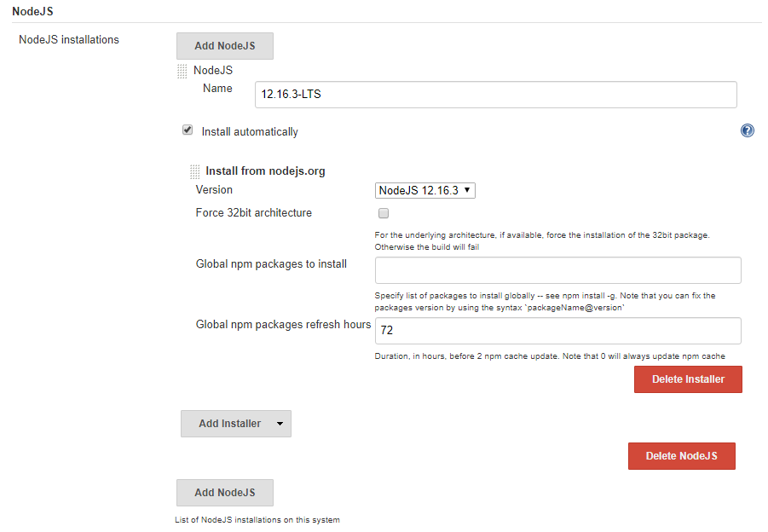Click the bottom Add NodeJS button
768x532 pixels.
[x=225, y=493]
